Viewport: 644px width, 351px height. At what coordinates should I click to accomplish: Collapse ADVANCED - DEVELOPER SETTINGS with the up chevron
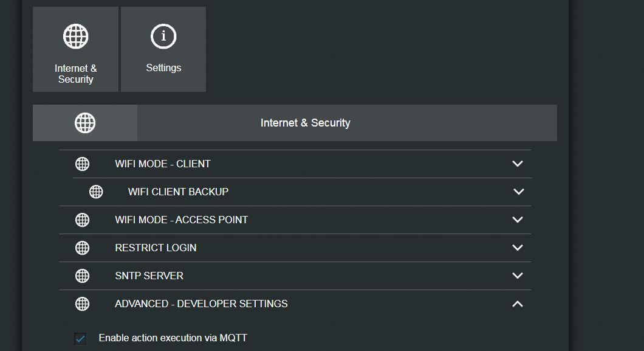(518, 304)
